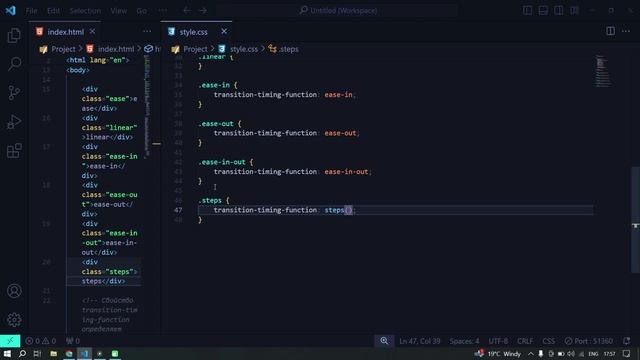Open the View menu
640x360 pixels.
click(118, 11)
